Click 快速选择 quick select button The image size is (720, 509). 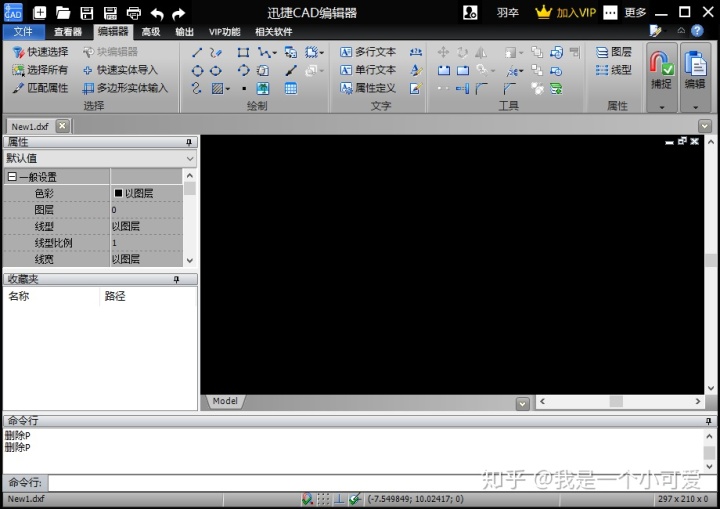pyautogui.click(x=40, y=52)
